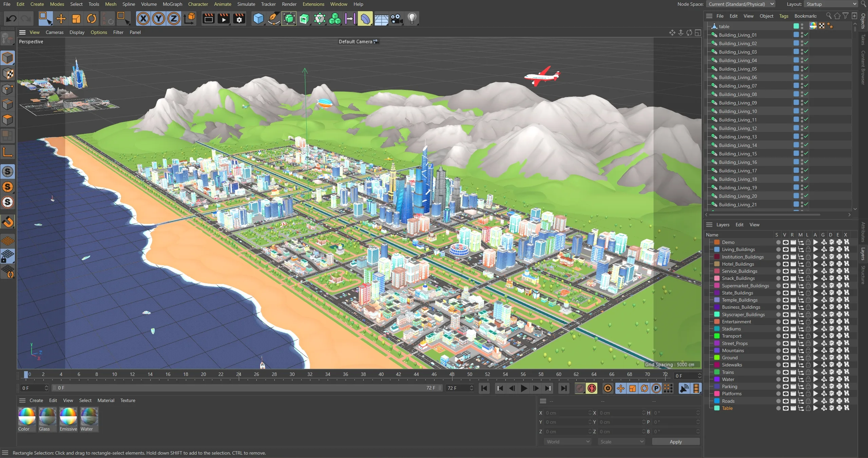Image resolution: width=868 pixels, height=458 pixels.
Task: Enable snap from left sidebar
Action: pyautogui.click(x=8, y=222)
